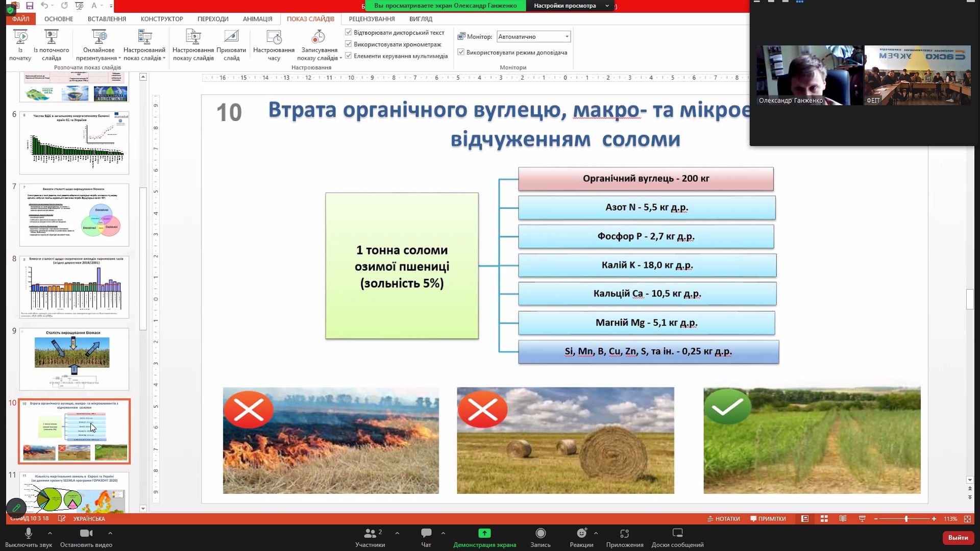Expand Настройки просмотра dropdown

(607, 6)
